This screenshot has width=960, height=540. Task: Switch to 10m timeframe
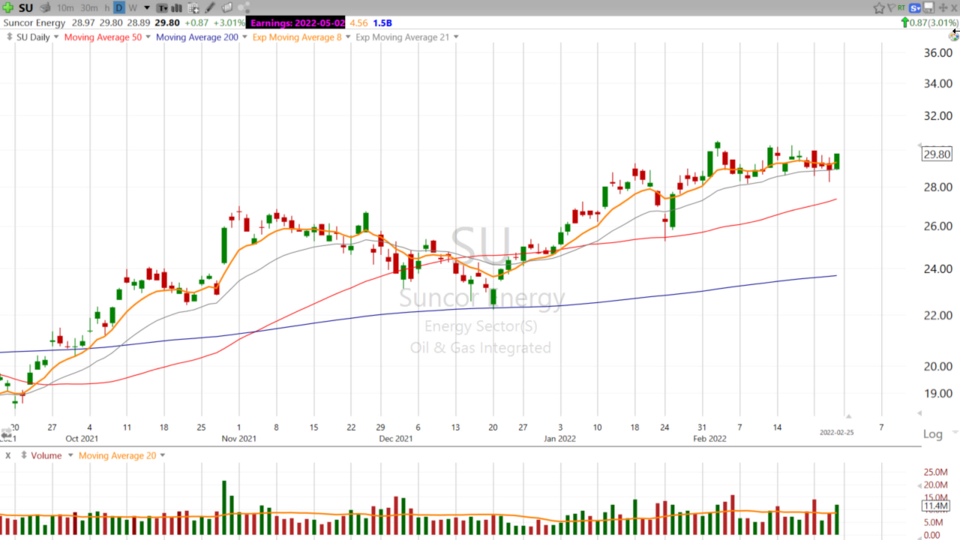tap(65, 8)
